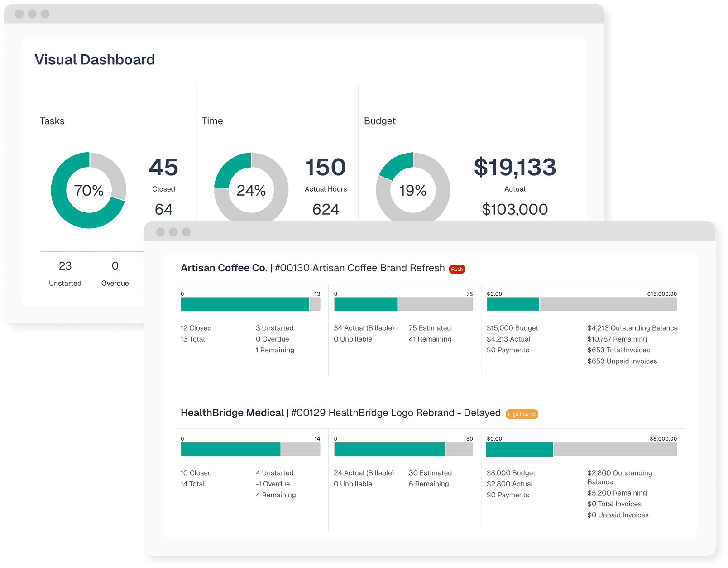Click the $19,133 Actual budget figure
Image resolution: width=728 pixels, height=568 pixels.
515,168
